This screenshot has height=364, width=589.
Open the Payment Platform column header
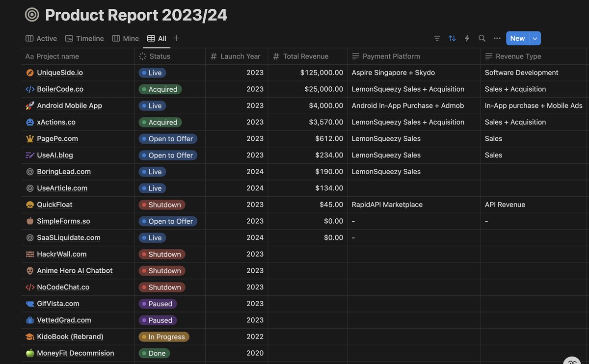414,56
